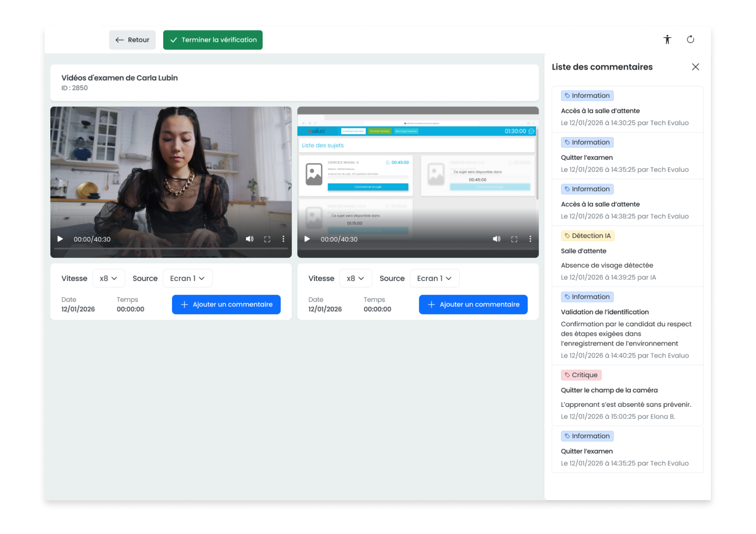Open more options on webcam video
This screenshot has width=756, height=534.
tap(283, 239)
